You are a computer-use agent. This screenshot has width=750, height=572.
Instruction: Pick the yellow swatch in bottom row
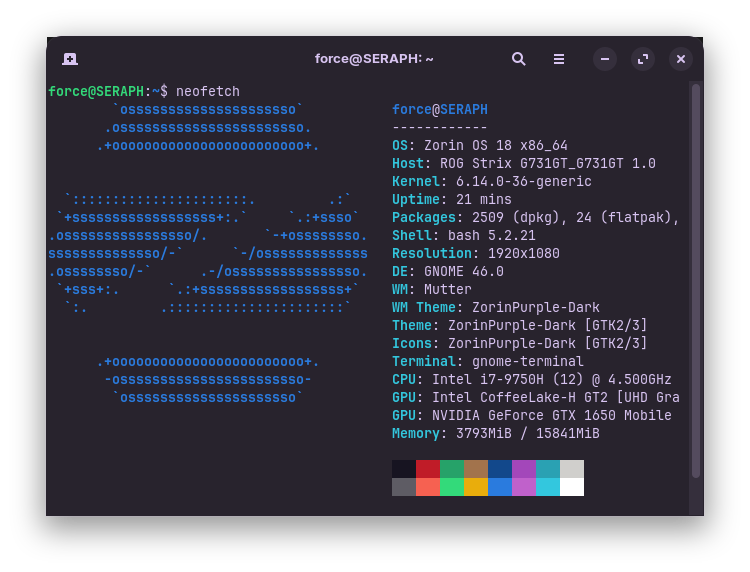click(476, 487)
